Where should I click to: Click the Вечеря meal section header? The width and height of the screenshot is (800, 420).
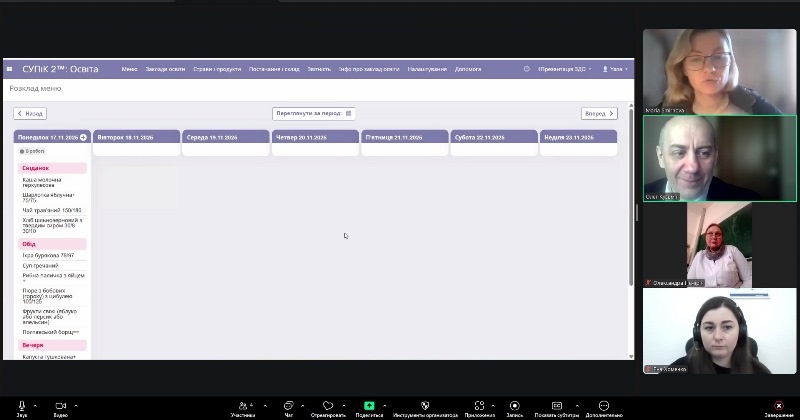(x=52, y=345)
